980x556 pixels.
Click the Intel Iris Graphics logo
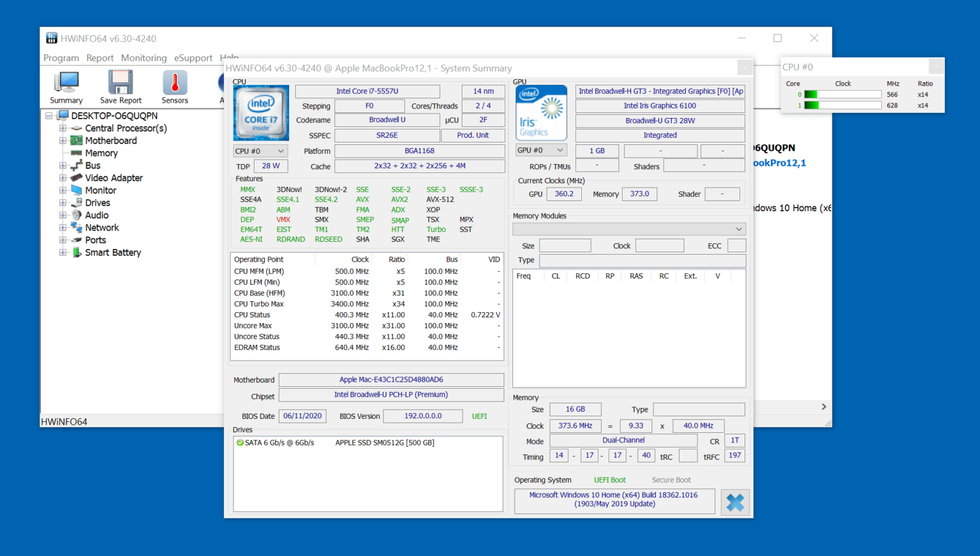click(541, 113)
